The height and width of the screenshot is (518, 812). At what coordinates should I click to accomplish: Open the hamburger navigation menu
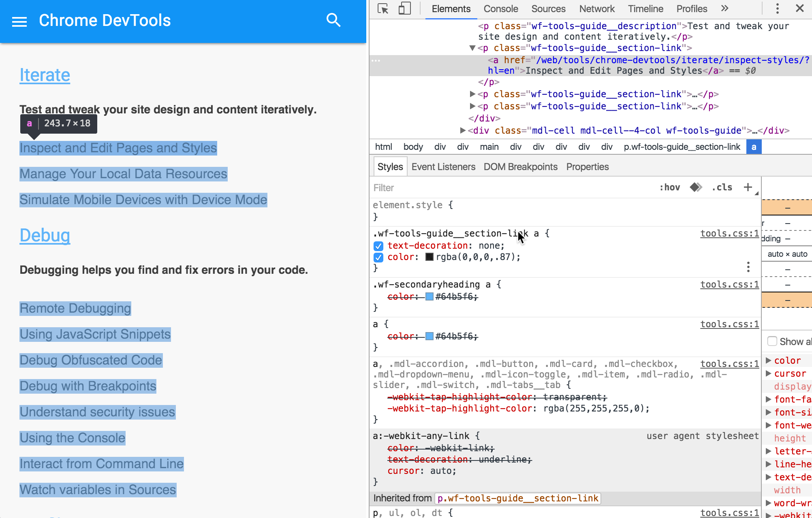click(x=19, y=21)
